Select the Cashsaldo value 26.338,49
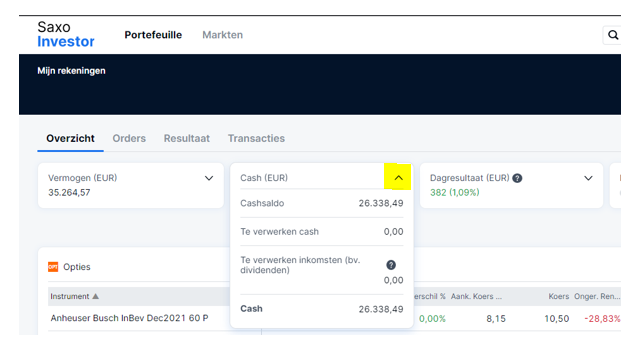Image resolution: width=641 pixels, height=360 pixels. pos(381,203)
